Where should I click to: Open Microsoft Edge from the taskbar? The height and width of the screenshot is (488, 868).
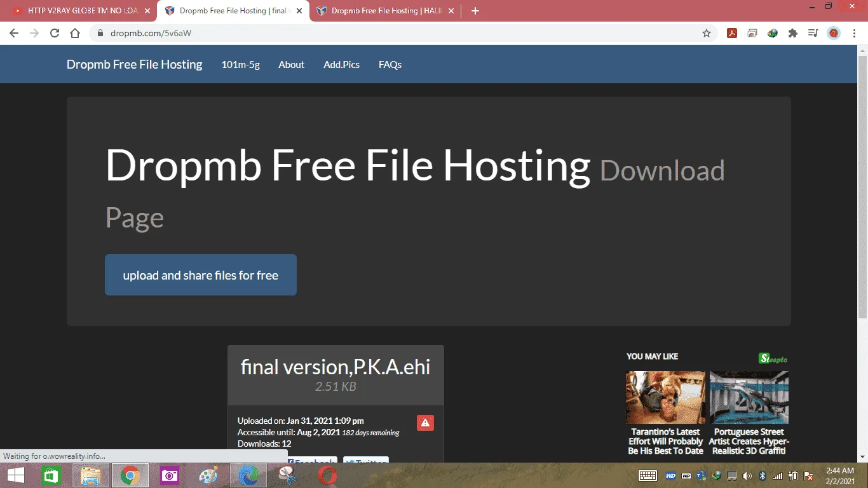coord(248,475)
